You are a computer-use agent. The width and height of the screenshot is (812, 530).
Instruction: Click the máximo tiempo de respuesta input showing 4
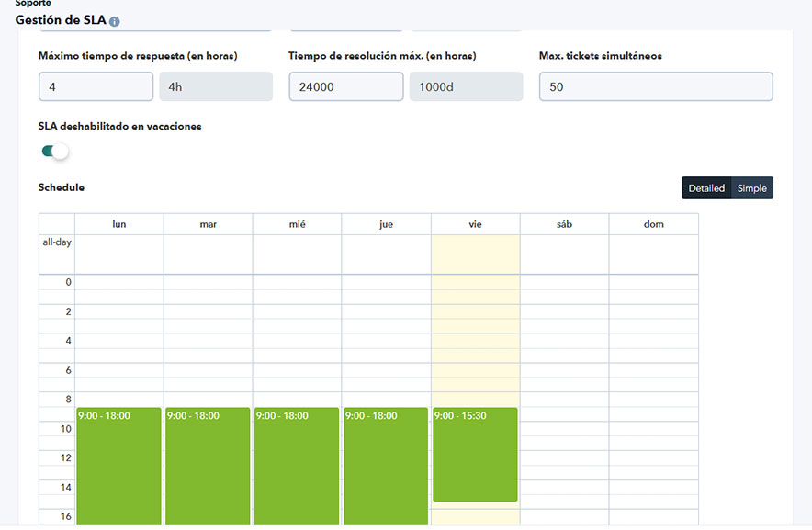click(x=95, y=85)
